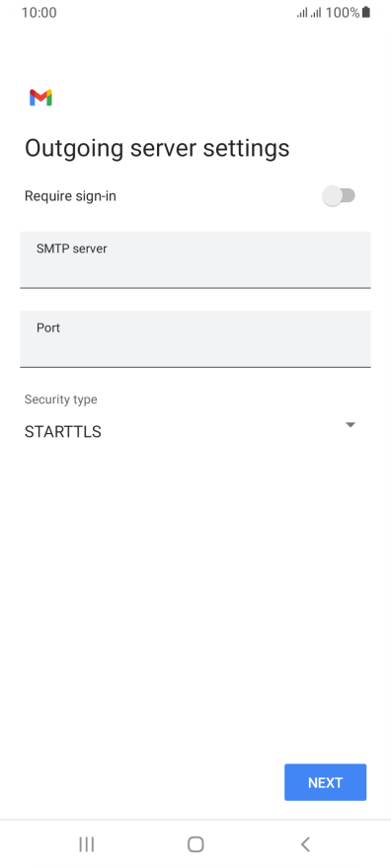Screen dimensions: 391x868
Task: Tap the SMTP server field label
Action: [x=72, y=249]
